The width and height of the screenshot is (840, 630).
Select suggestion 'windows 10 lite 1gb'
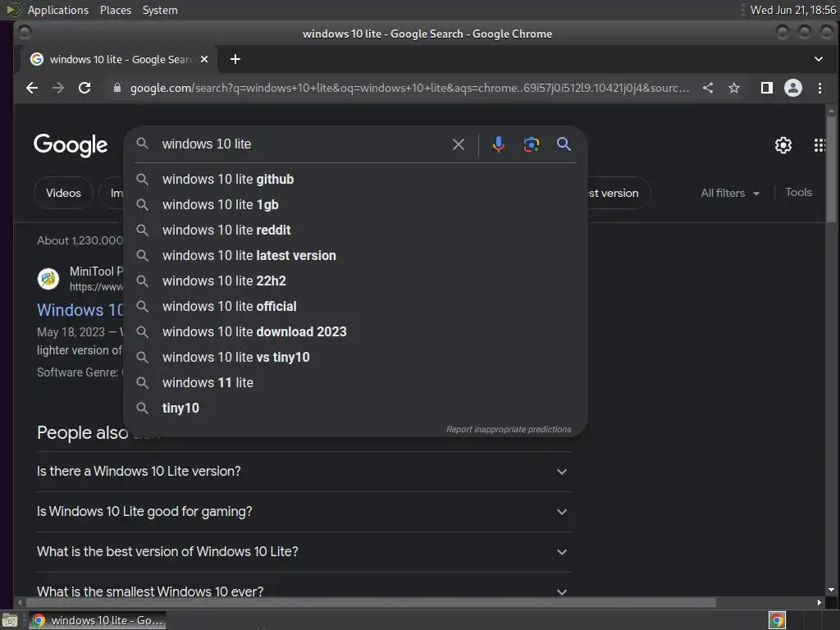(x=356, y=204)
